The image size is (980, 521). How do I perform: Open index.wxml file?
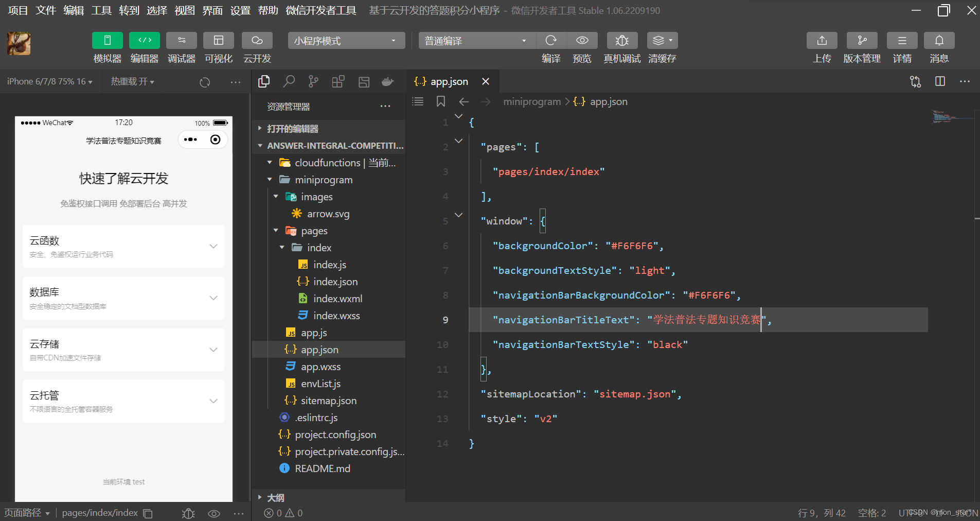click(329, 299)
